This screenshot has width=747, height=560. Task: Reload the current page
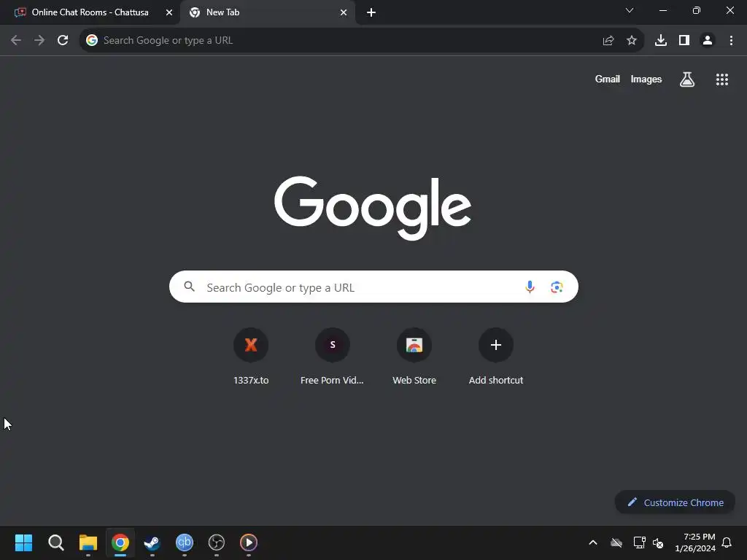click(x=63, y=41)
